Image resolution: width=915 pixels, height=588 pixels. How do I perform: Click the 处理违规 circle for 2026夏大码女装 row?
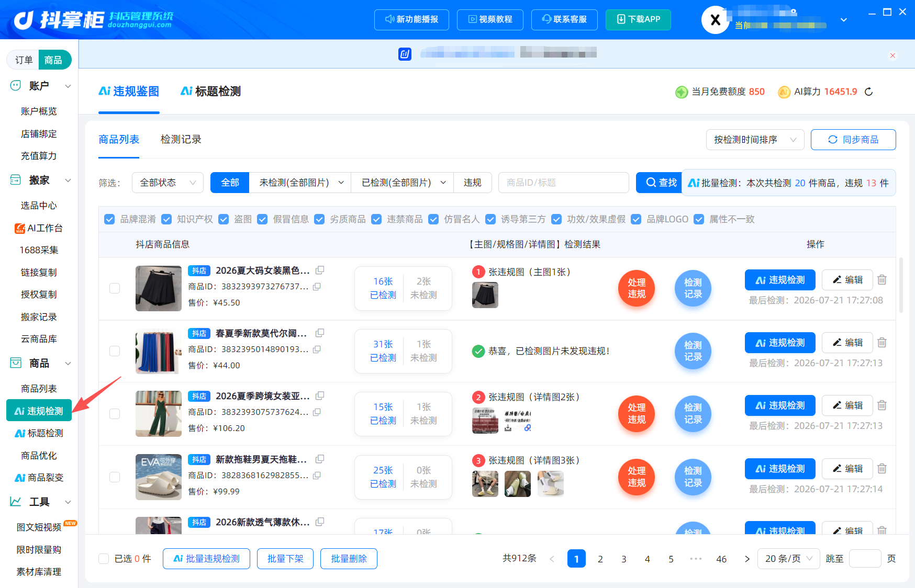pyautogui.click(x=637, y=288)
